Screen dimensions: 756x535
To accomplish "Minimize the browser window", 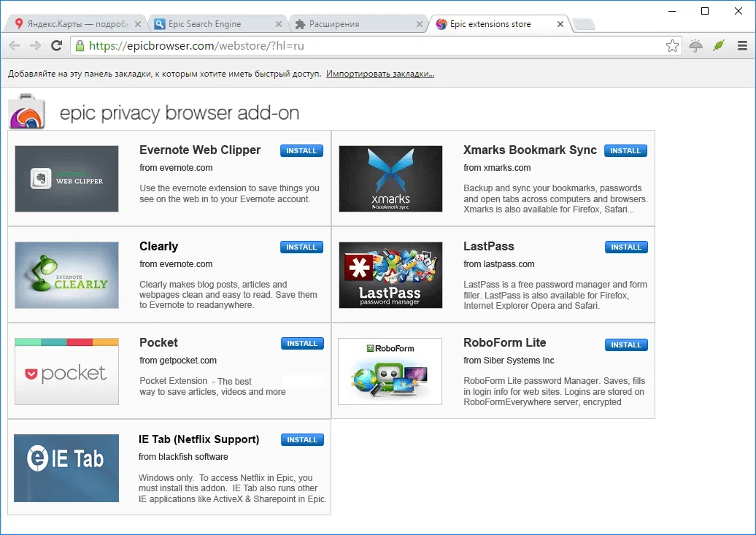I will pyautogui.click(x=672, y=11).
